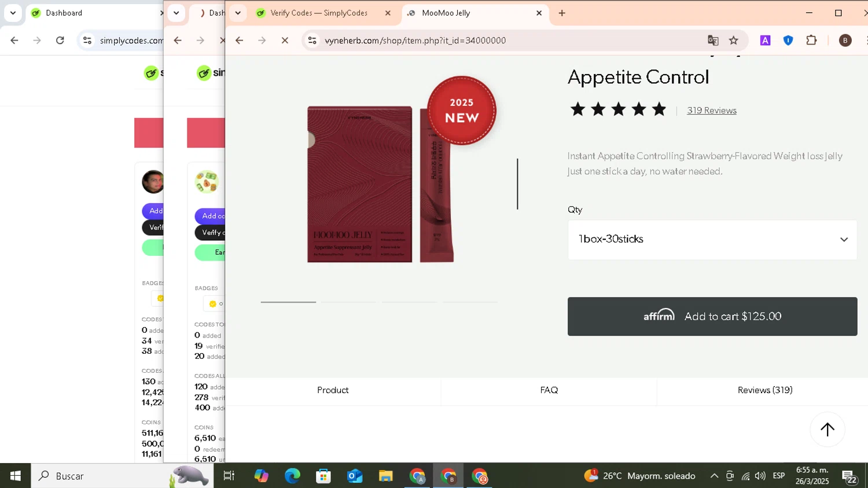Image resolution: width=868 pixels, height=488 pixels.
Task: Open tab search dropdown in middle window
Action: pyautogui.click(x=176, y=13)
